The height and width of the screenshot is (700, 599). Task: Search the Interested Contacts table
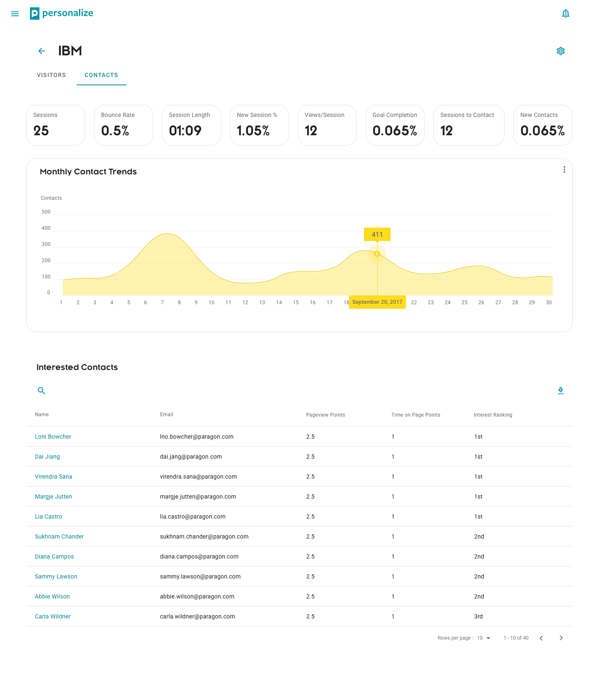(42, 390)
